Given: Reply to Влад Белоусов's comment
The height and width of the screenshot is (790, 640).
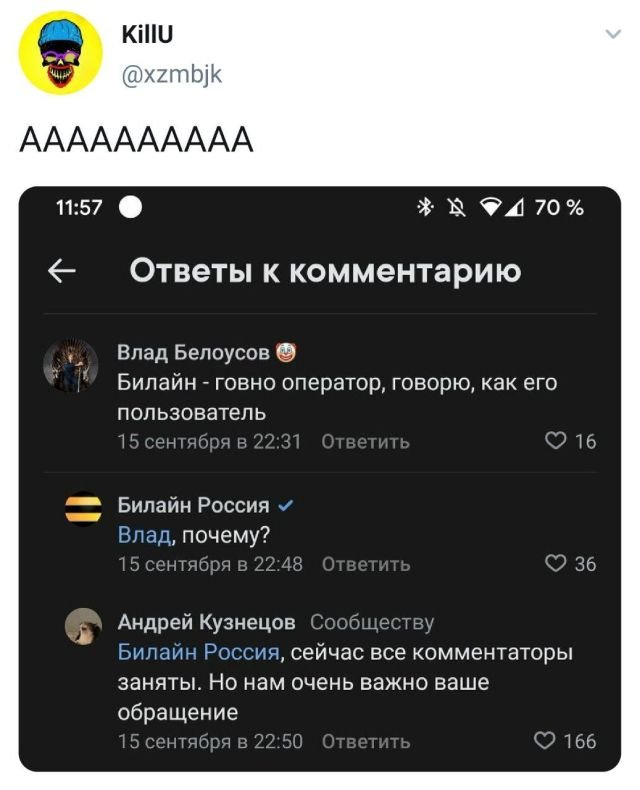Looking at the screenshot, I should click(365, 442).
